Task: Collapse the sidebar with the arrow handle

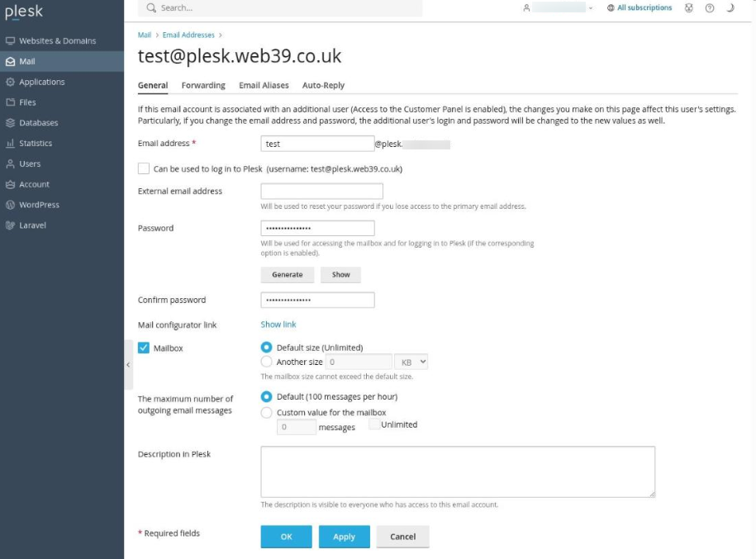Action: point(128,364)
